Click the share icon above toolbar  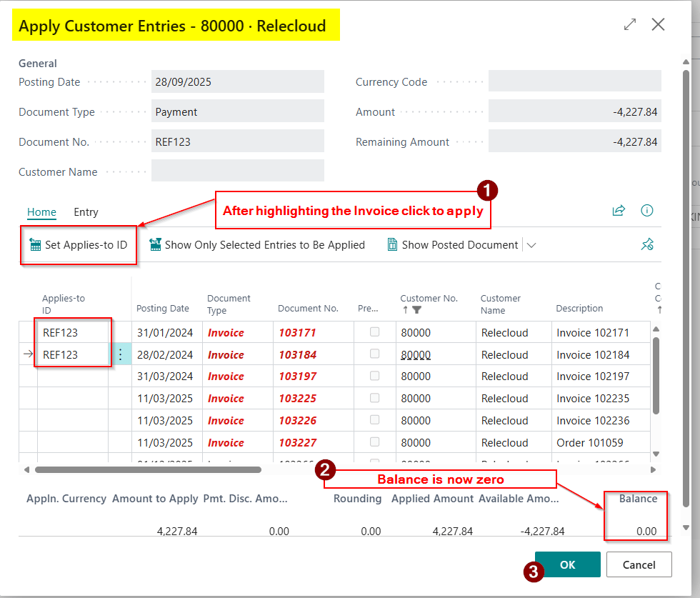[619, 211]
